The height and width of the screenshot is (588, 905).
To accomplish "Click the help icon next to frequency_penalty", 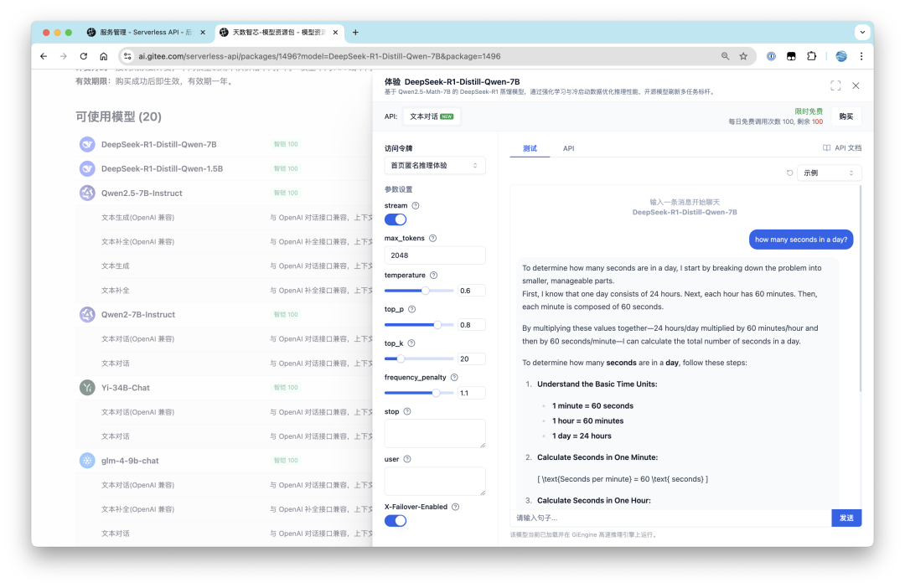I will click(x=454, y=378).
